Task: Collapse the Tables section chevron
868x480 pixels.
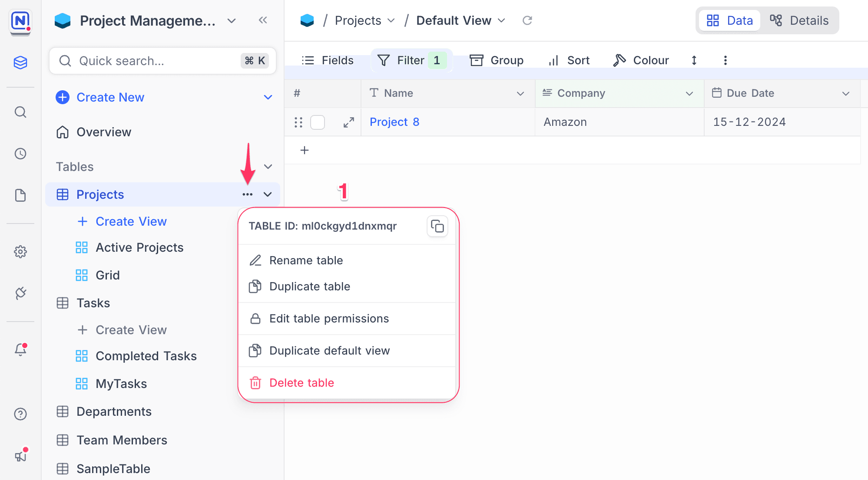Action: (x=268, y=167)
